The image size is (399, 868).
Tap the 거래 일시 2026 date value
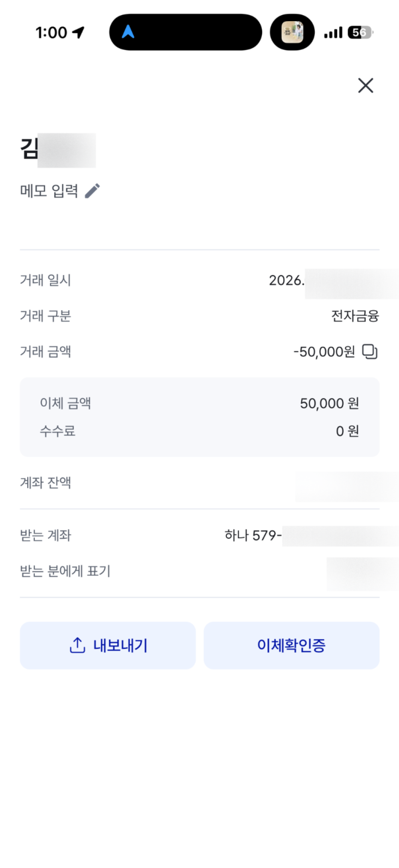pos(334,280)
